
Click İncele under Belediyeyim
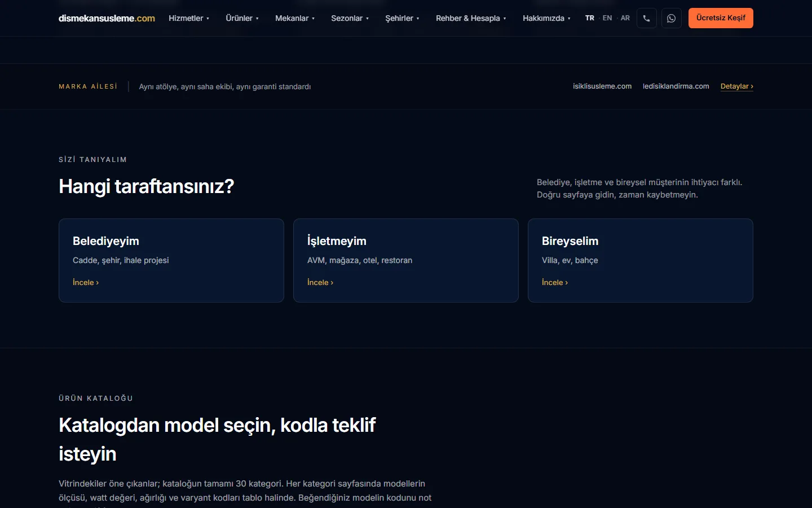pos(86,282)
